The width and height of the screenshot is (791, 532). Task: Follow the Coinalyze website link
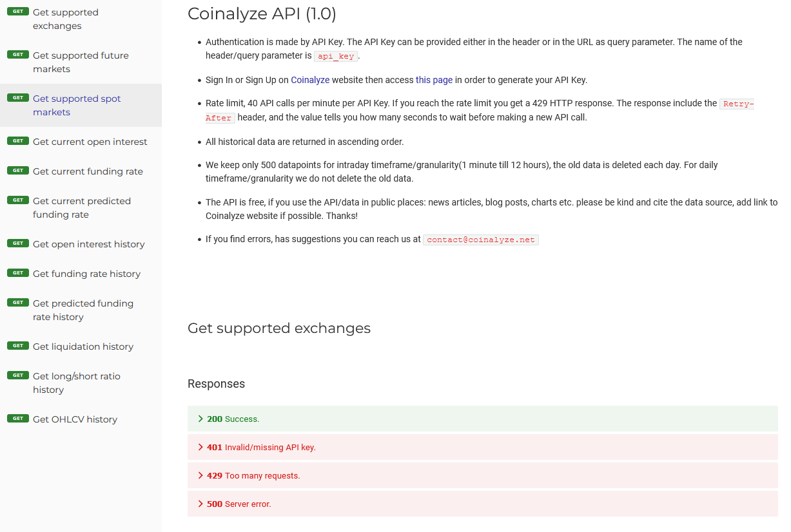point(310,80)
